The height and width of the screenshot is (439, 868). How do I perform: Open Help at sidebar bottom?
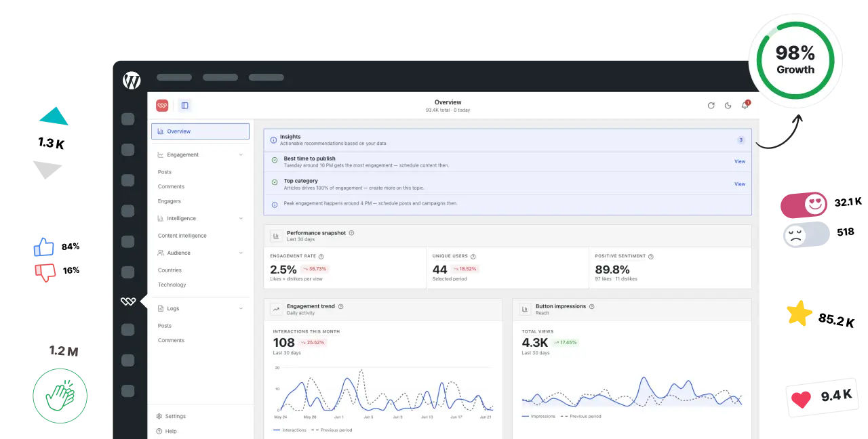(x=166, y=431)
